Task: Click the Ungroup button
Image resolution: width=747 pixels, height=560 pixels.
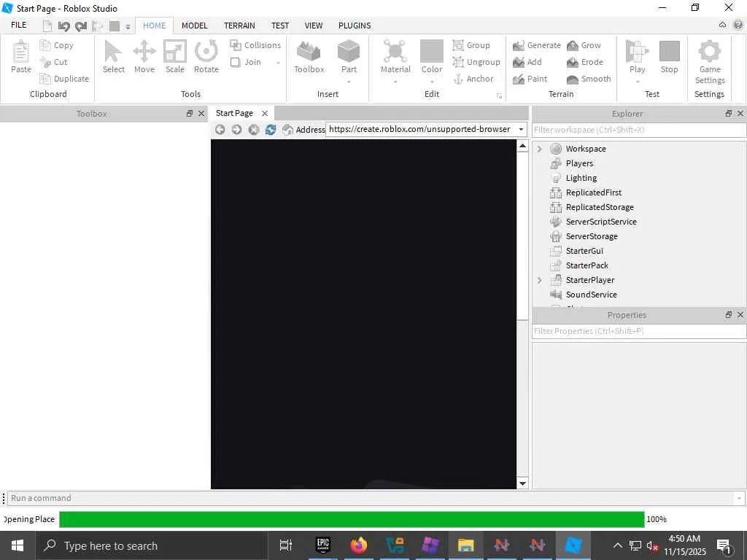Action: point(476,62)
